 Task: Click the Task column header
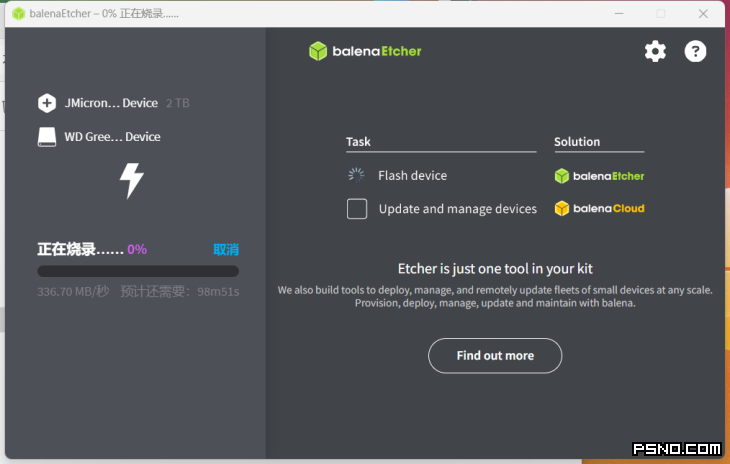click(x=358, y=141)
